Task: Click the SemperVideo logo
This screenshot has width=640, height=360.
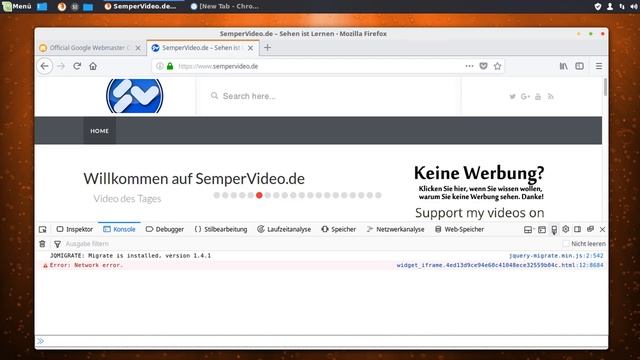Action: (x=135, y=96)
